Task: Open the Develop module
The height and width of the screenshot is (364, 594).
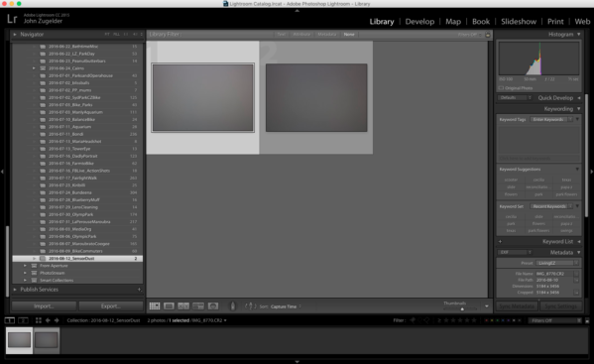Action: [x=419, y=22]
